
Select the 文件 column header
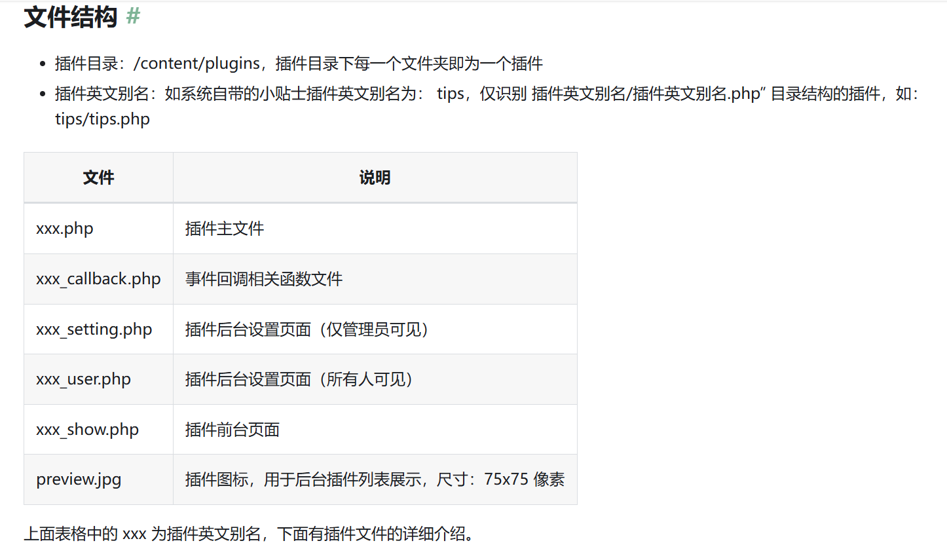click(98, 177)
